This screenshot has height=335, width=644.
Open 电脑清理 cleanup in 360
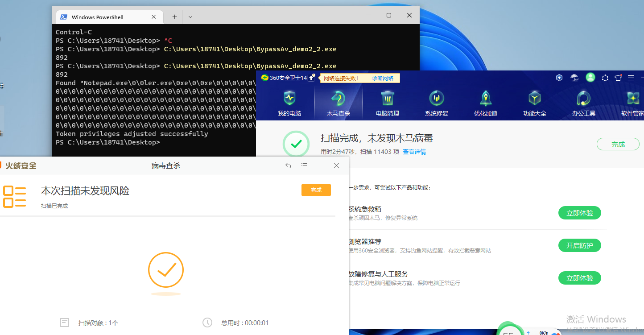pos(388,103)
